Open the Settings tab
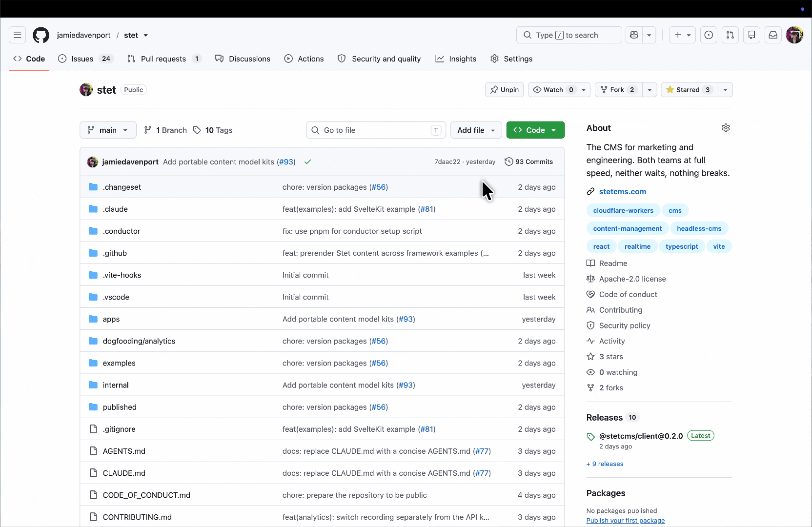This screenshot has height=527, width=812. pos(511,59)
